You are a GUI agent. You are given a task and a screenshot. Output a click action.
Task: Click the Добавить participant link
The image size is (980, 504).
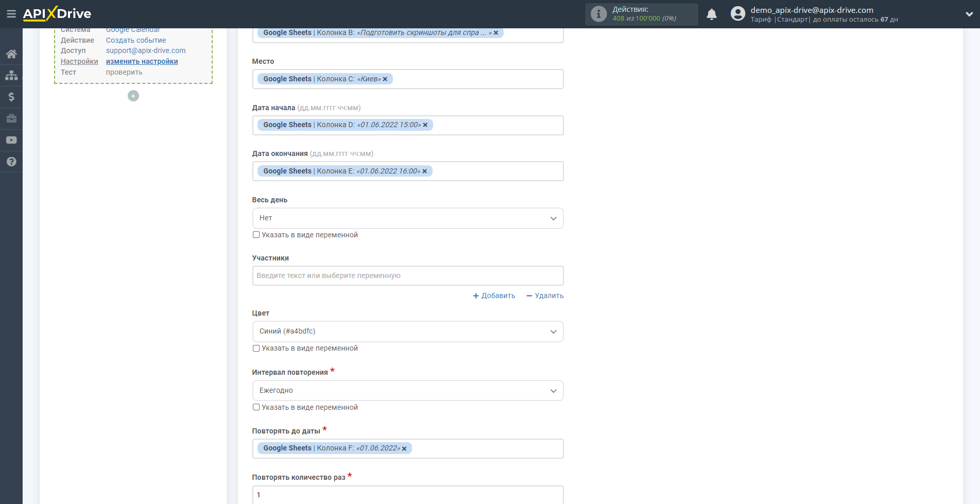[494, 296]
